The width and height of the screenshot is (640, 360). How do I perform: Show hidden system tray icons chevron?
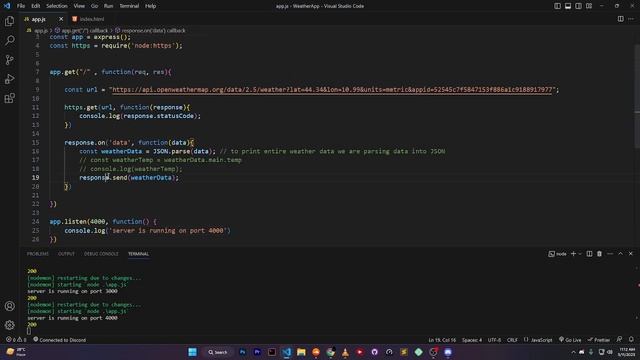pos(573,352)
